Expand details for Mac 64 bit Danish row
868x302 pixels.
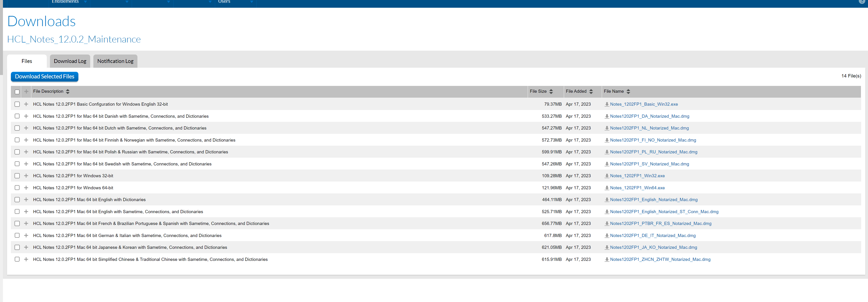click(x=26, y=116)
